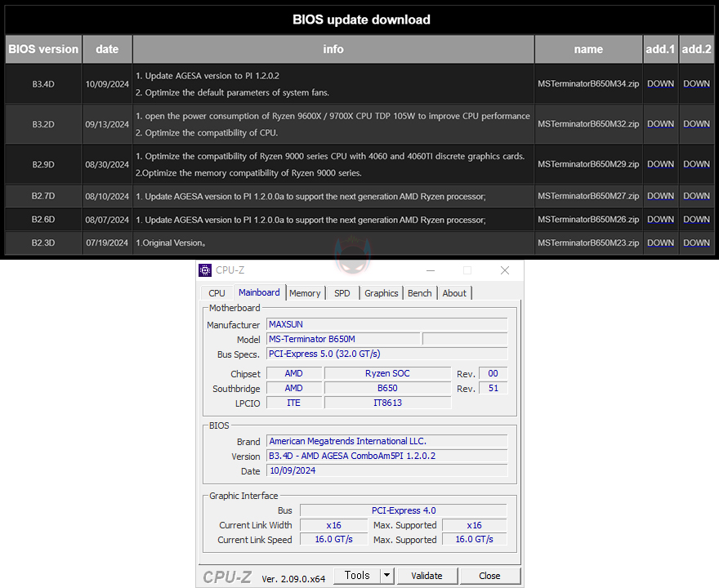Click the B650 southbridge field
Viewport: 719px width, 588px height.
387,388
